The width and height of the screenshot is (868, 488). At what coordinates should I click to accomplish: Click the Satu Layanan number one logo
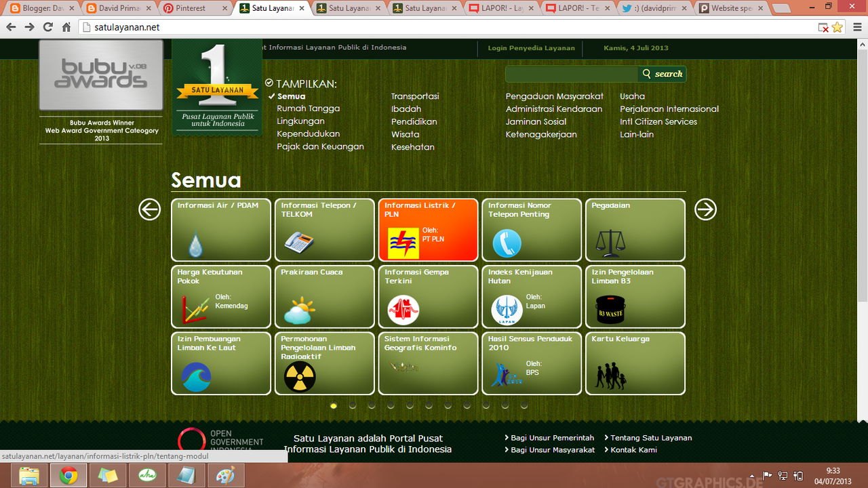click(x=217, y=87)
